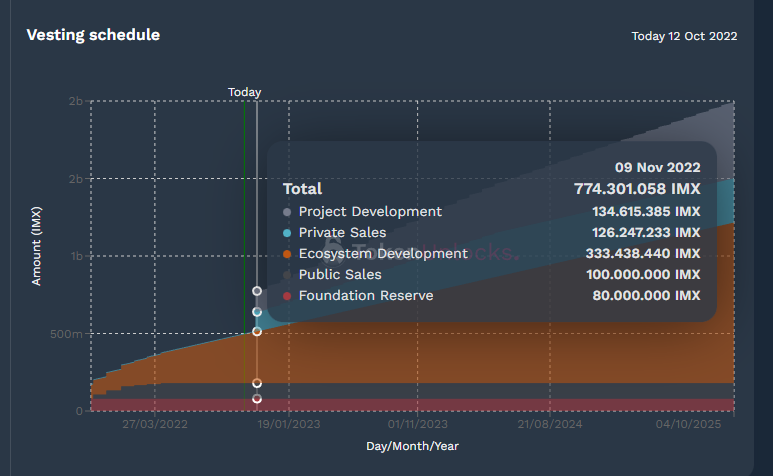This screenshot has width=773, height=476.
Task: Click the teal Private Sales legend dot
Action: pyautogui.click(x=288, y=233)
